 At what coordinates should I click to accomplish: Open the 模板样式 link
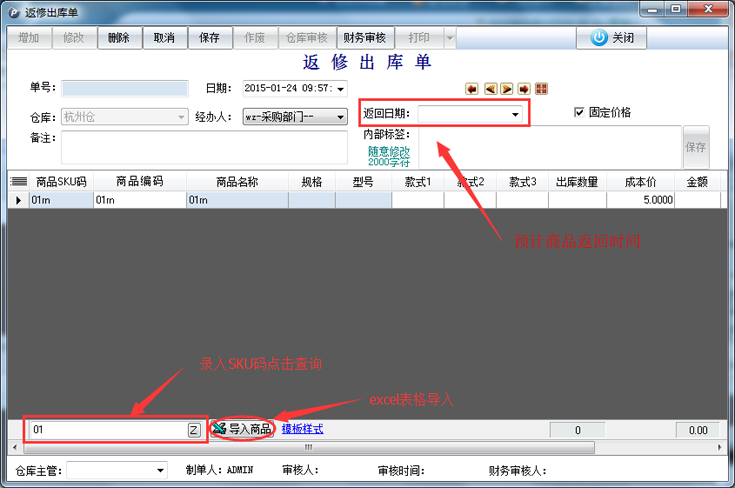[302, 429]
